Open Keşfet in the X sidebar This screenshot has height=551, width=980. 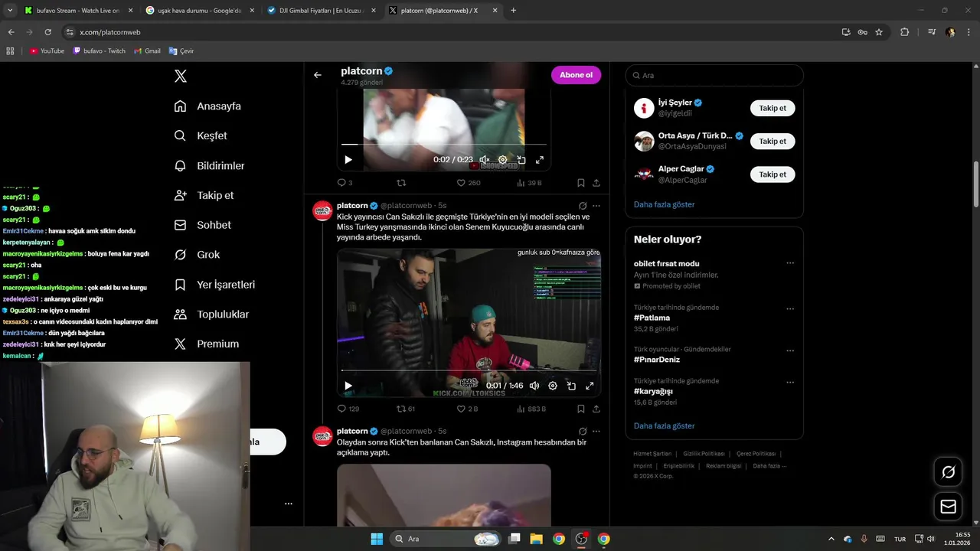click(201, 135)
